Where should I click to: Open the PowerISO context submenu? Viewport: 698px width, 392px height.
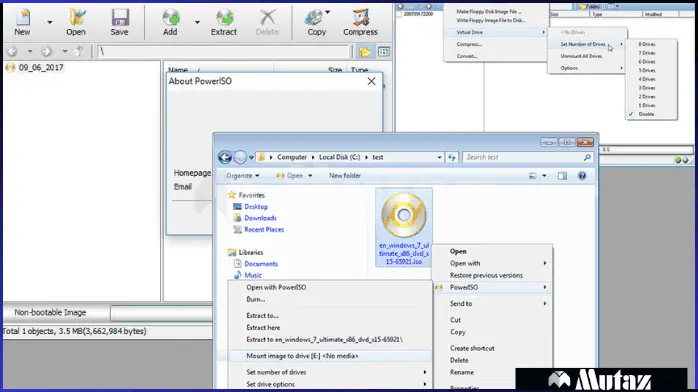(x=493, y=287)
